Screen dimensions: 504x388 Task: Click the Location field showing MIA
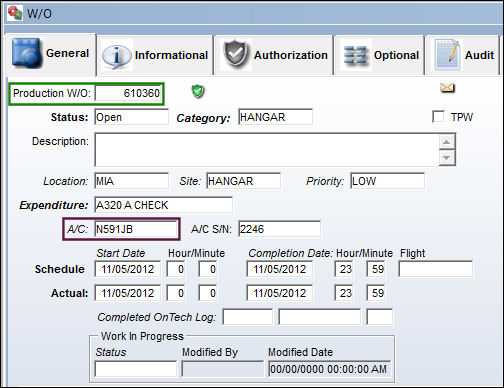[132, 181]
